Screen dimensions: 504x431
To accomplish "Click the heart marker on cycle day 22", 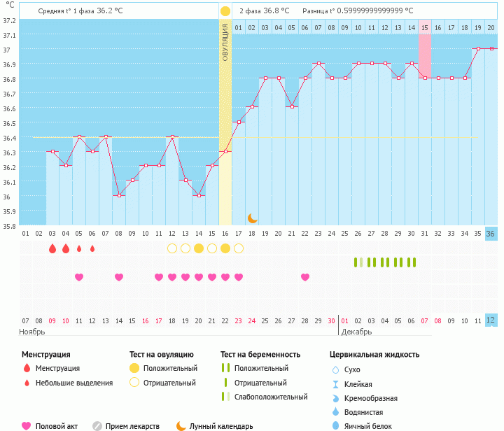I will pyautogui.click(x=305, y=277).
